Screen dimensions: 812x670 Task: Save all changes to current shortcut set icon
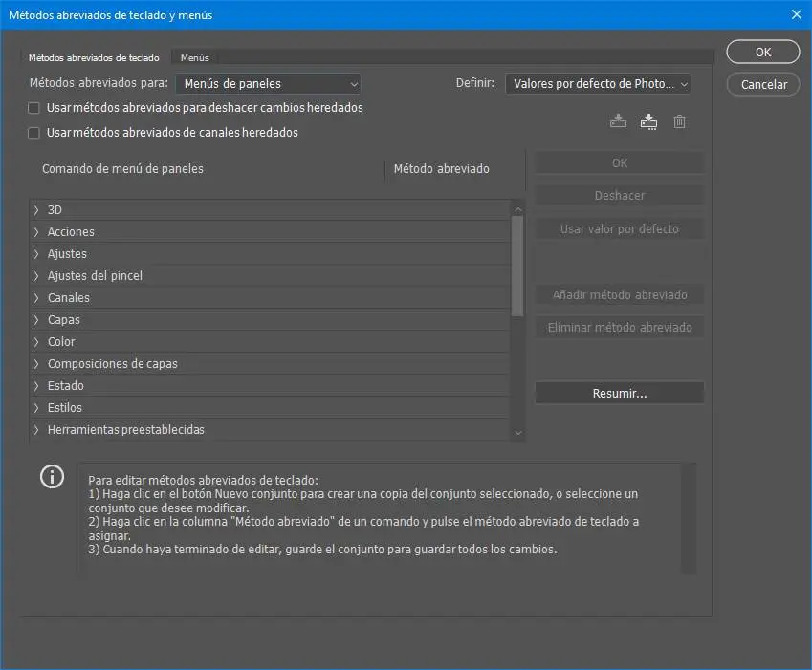click(x=618, y=121)
